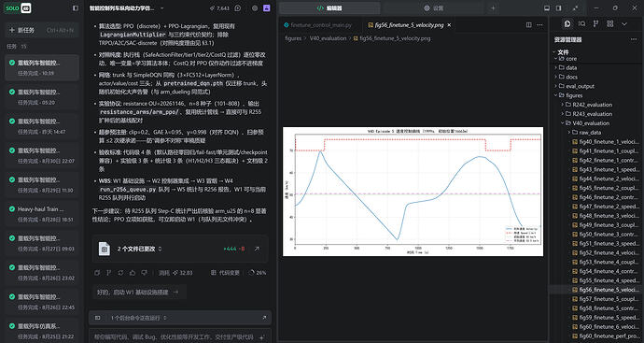The image size is (644, 343).
Task: Click the chat history icon in header
Action: 238,8
